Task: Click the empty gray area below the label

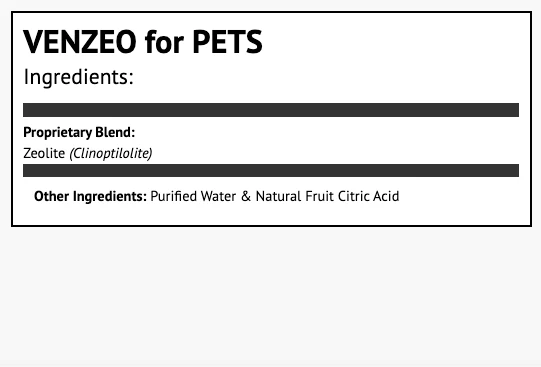Action: coord(270,297)
